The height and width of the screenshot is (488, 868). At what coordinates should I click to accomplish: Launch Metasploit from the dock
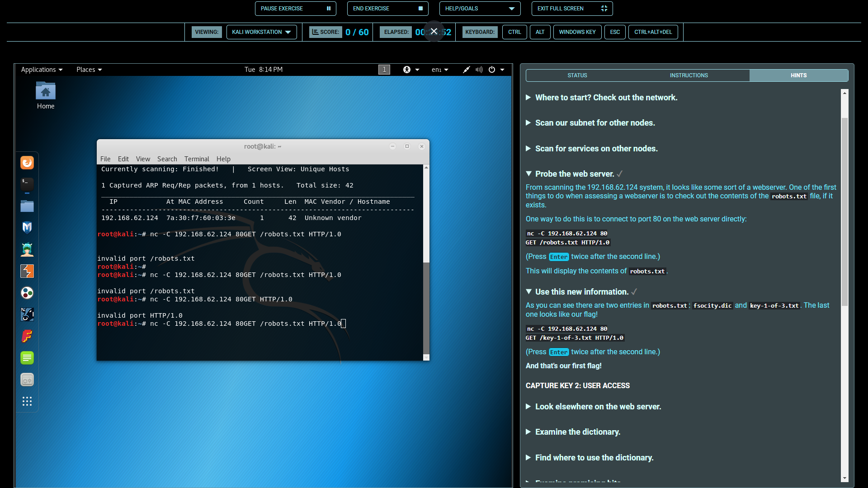pyautogui.click(x=27, y=227)
